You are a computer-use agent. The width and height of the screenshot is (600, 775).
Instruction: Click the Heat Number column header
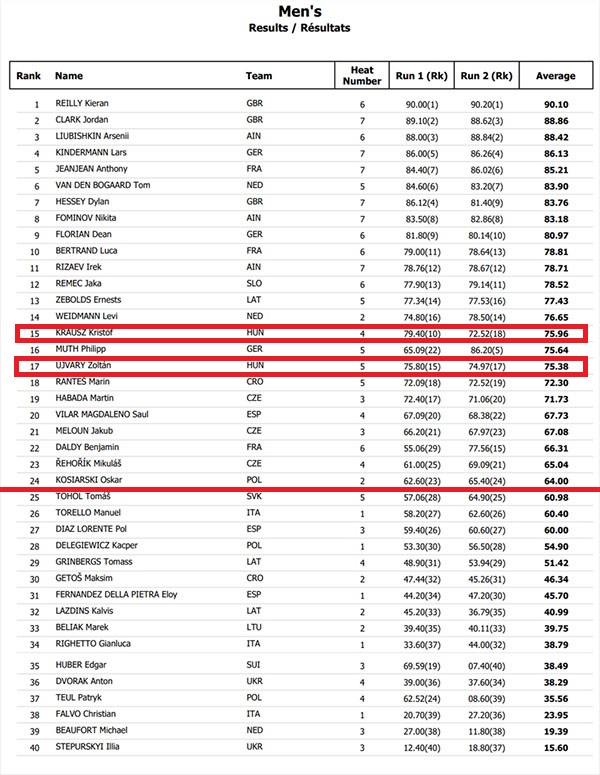tap(362, 76)
